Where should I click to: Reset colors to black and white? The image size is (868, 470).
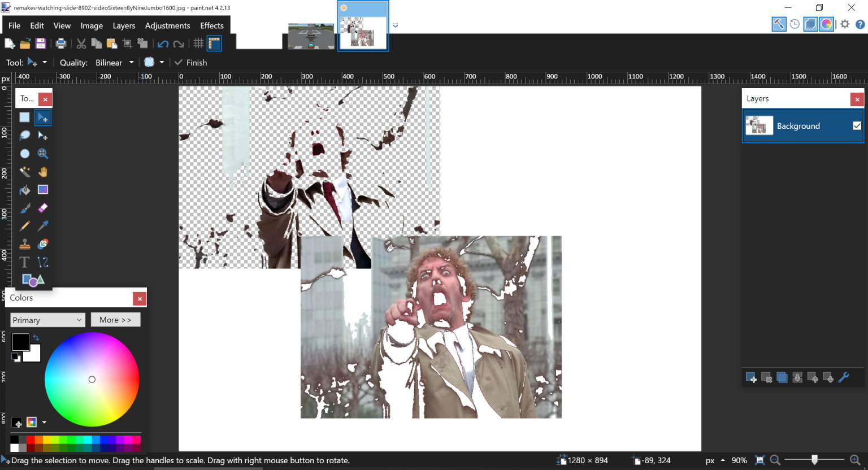point(16,357)
